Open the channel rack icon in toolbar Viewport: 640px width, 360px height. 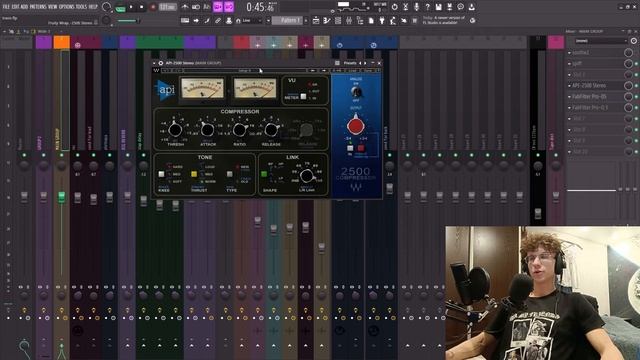pyautogui.click(x=338, y=20)
